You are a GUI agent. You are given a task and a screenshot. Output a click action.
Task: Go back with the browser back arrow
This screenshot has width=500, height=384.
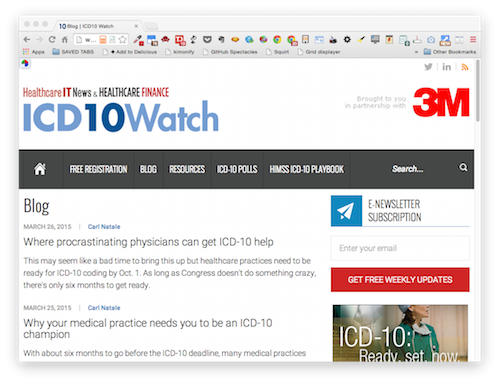pos(27,40)
